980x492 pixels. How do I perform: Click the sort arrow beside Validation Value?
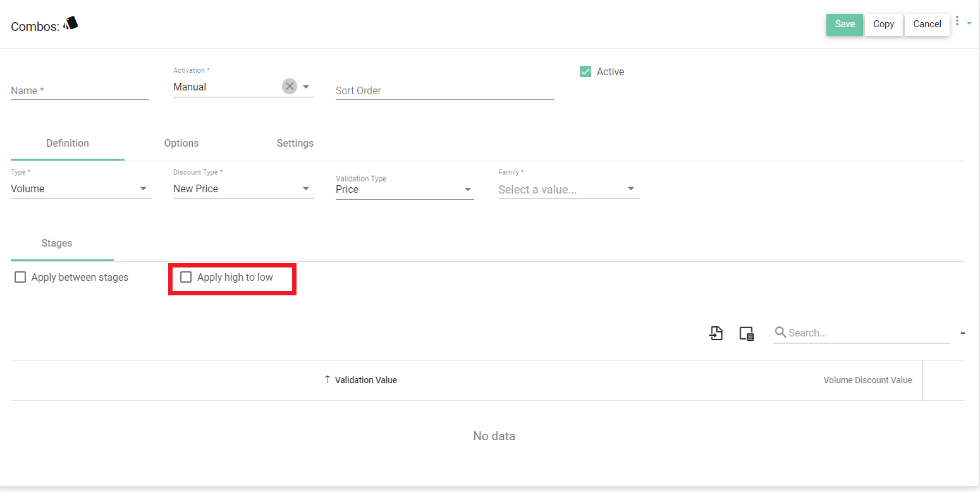point(327,379)
